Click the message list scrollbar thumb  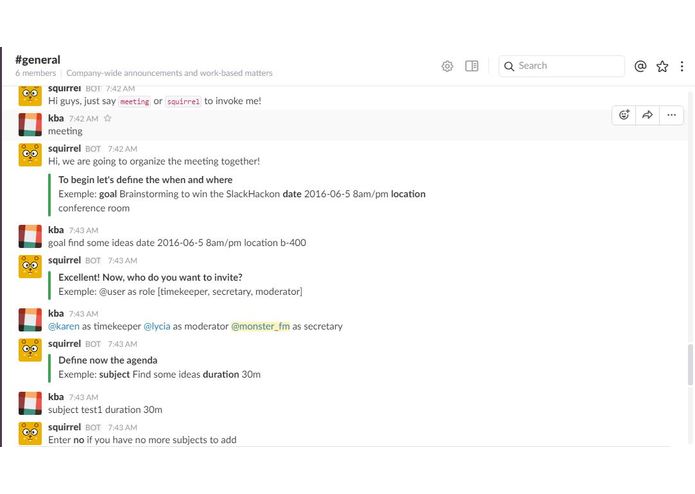coord(690,364)
